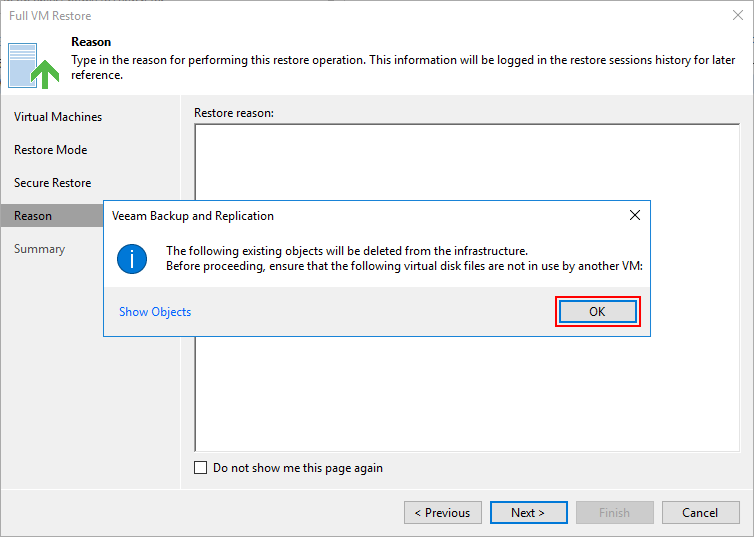754x537 pixels.
Task: Click the Full VM Restore wizard arrow icon
Action: click(x=34, y=66)
